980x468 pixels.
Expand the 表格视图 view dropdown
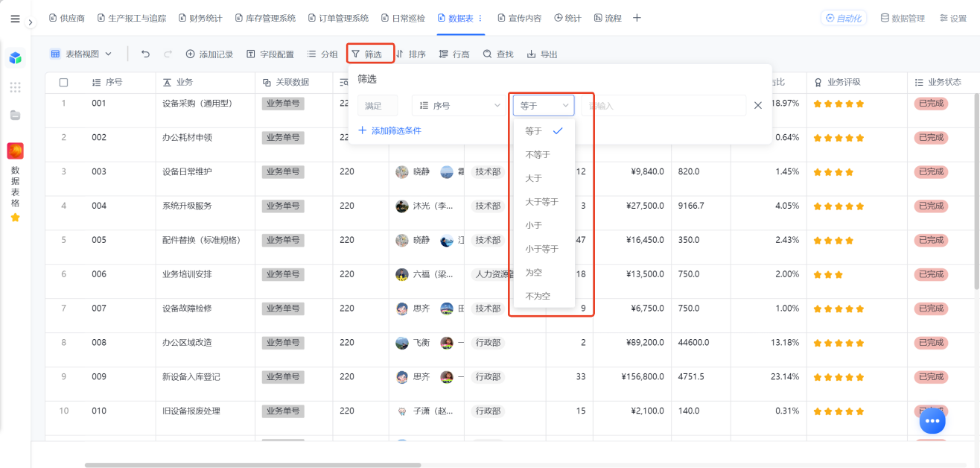81,54
